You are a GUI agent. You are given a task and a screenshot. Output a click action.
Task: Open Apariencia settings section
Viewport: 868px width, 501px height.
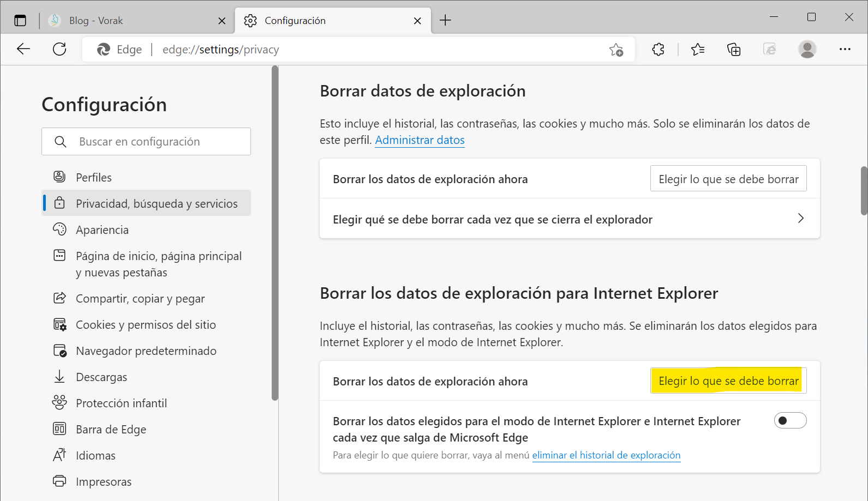click(x=146, y=230)
